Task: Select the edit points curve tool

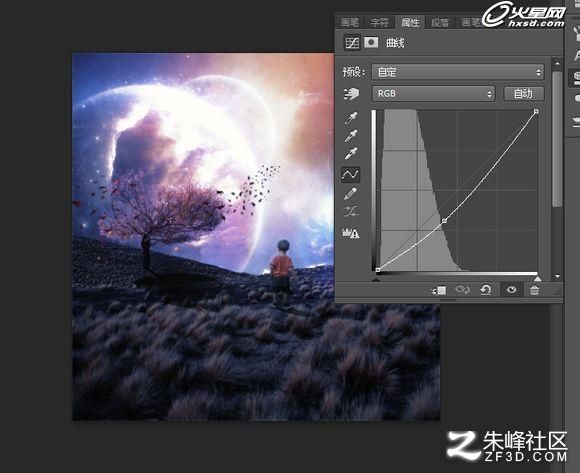Action: [x=350, y=174]
